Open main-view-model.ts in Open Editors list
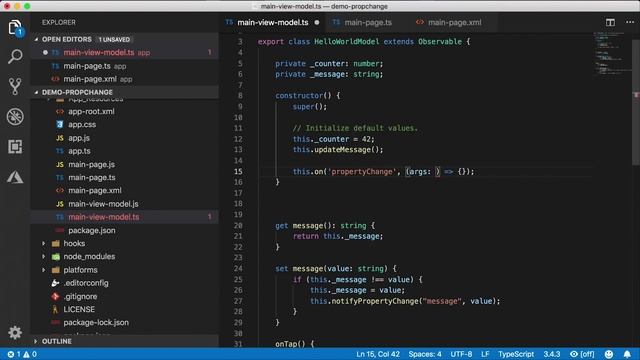The image size is (640, 360). (124, 52)
